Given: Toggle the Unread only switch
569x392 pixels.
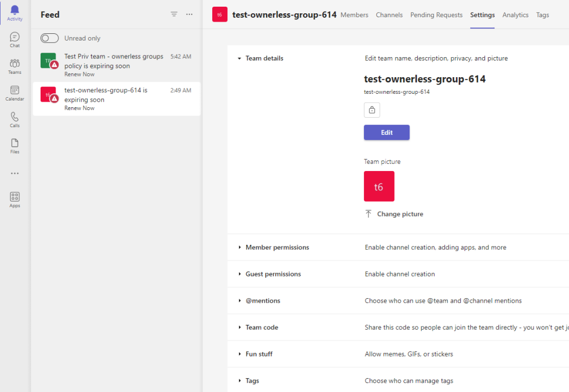Looking at the screenshot, I should tap(49, 38).
